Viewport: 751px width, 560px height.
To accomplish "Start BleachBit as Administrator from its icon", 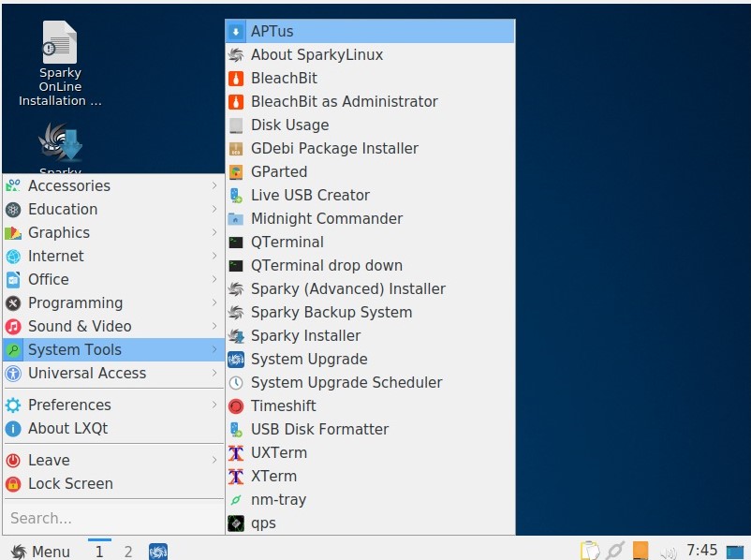I will [x=236, y=101].
